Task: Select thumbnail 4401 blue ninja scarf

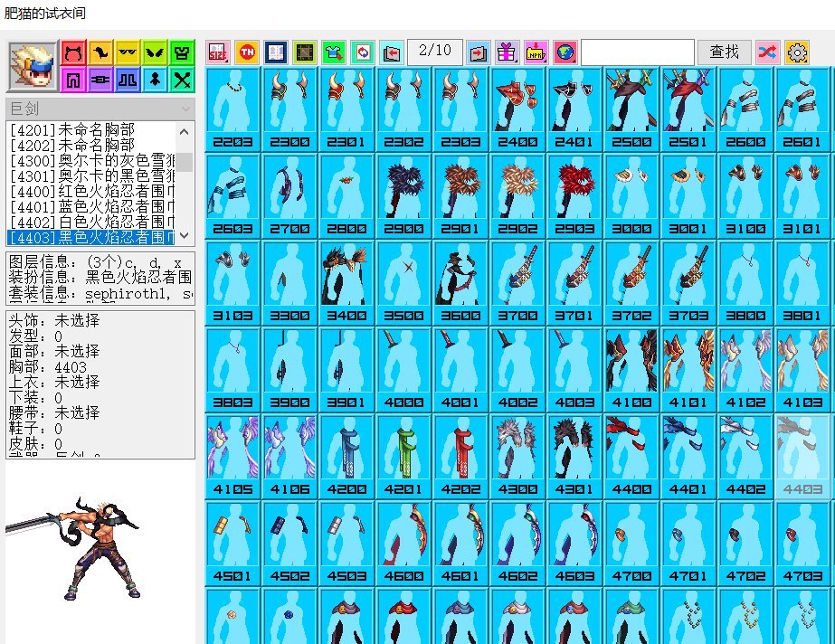Action: tap(688, 456)
